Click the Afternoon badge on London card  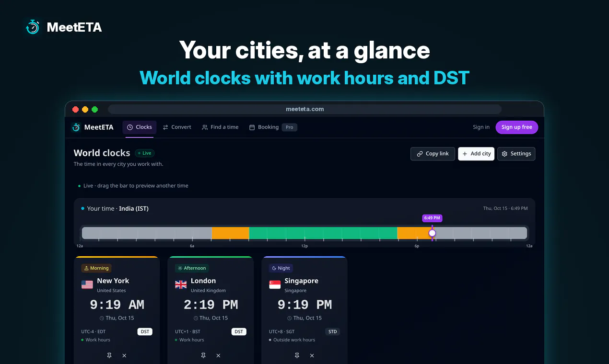point(192,268)
